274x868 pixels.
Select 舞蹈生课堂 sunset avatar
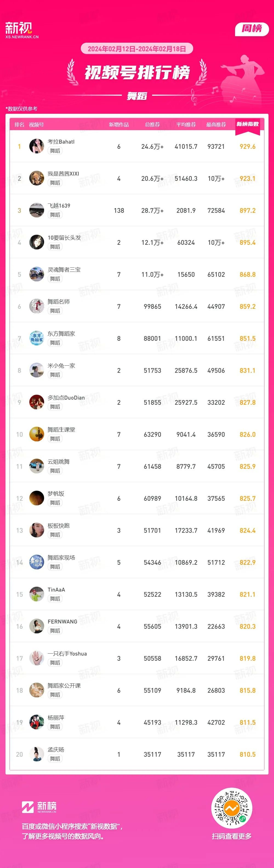36,434
